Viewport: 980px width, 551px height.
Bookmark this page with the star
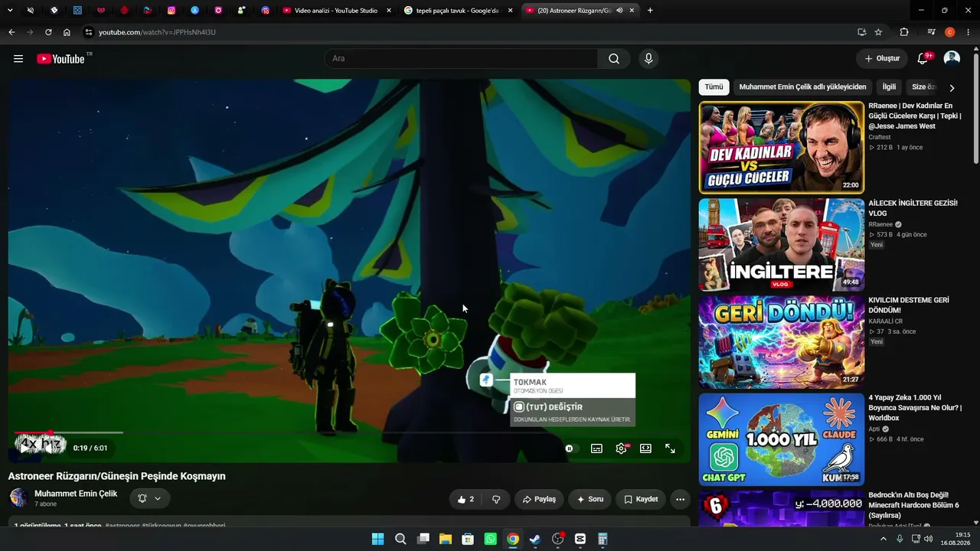(878, 32)
